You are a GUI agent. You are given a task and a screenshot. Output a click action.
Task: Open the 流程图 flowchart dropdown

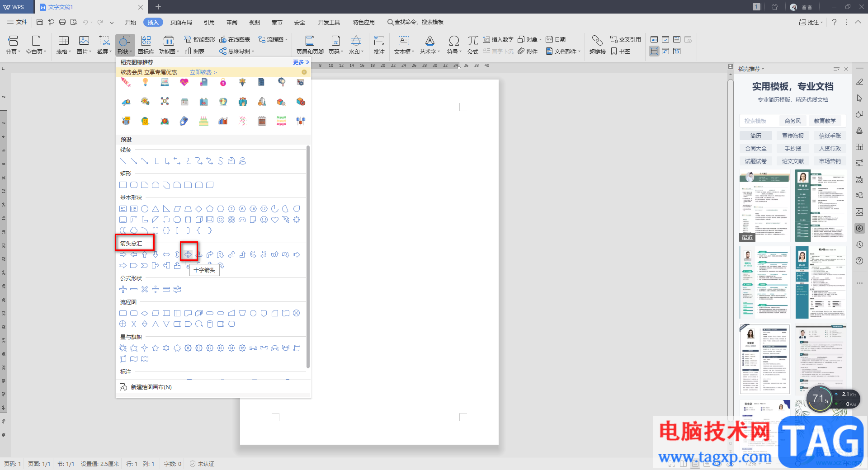(x=273, y=40)
